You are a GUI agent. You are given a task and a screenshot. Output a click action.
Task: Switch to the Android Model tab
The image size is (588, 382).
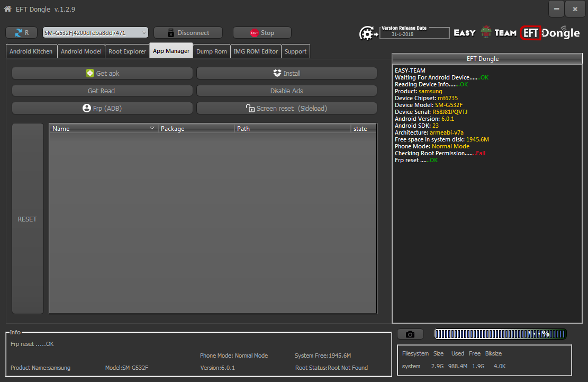(x=81, y=51)
